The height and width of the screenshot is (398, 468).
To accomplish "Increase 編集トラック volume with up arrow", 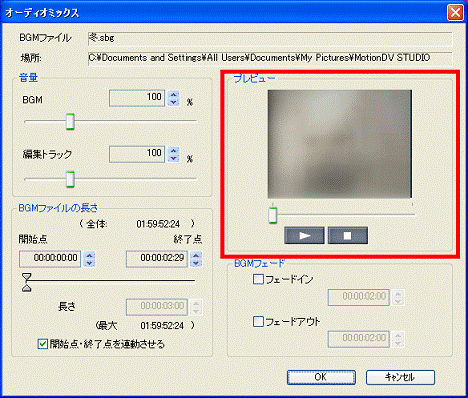I will (173, 151).
